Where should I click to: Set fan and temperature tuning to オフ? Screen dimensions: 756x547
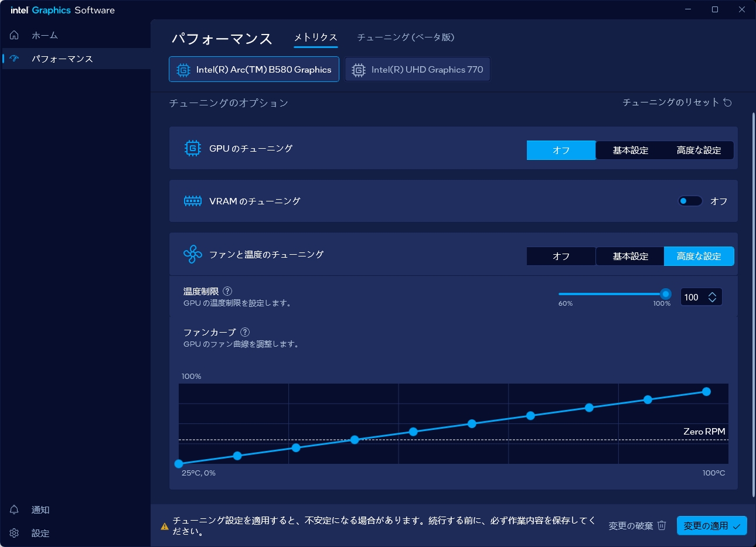click(561, 257)
